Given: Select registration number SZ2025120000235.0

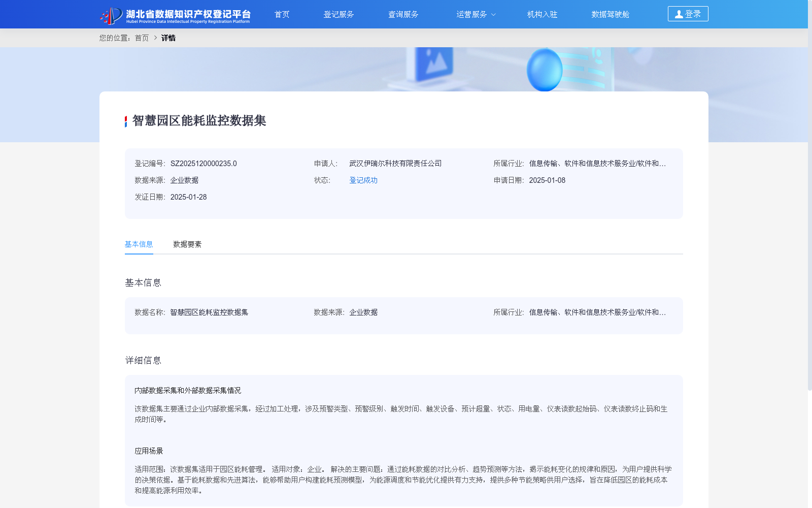Looking at the screenshot, I should [x=204, y=164].
